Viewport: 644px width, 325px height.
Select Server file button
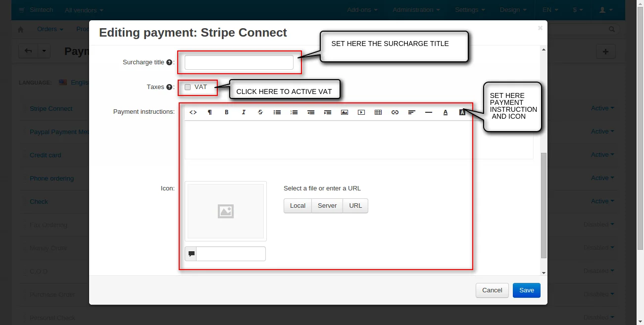point(327,206)
